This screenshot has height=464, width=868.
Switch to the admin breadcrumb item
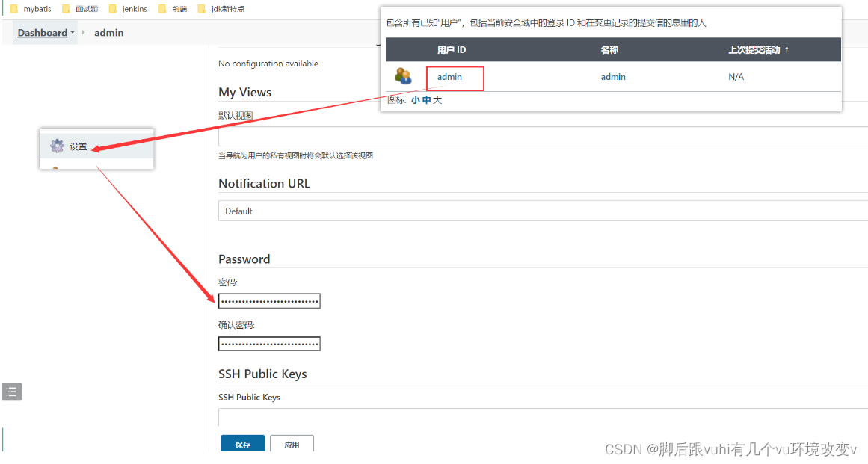click(108, 32)
